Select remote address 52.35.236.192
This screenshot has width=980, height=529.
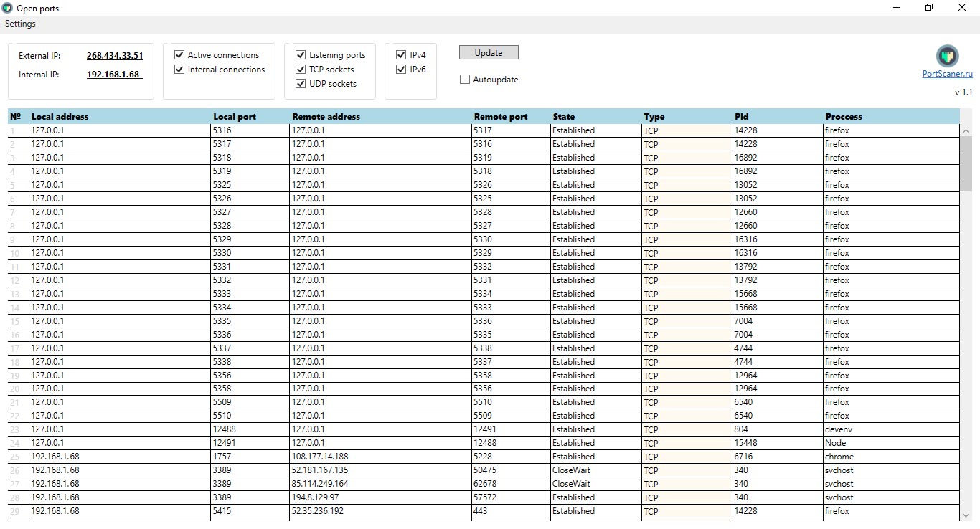pos(380,511)
